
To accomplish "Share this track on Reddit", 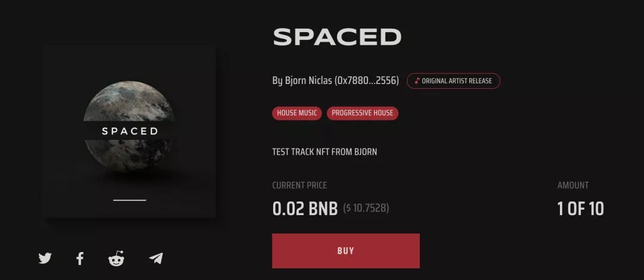I will click(x=116, y=259).
